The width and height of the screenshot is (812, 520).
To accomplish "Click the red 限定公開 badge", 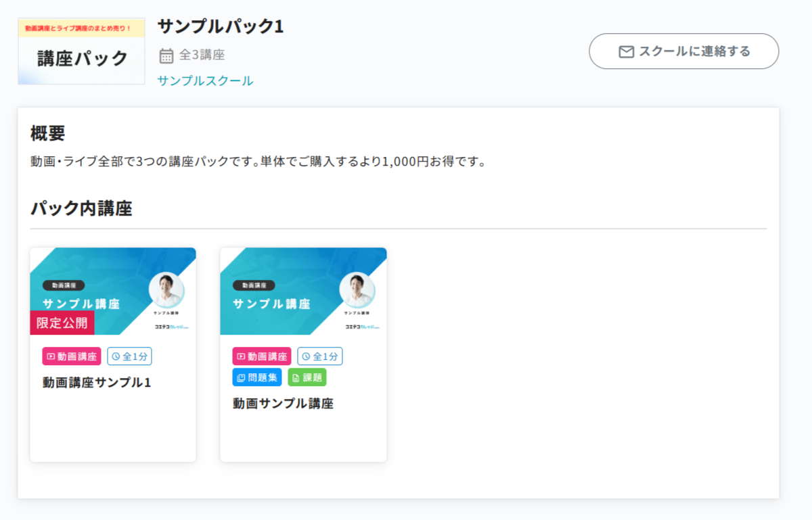I will pyautogui.click(x=62, y=323).
